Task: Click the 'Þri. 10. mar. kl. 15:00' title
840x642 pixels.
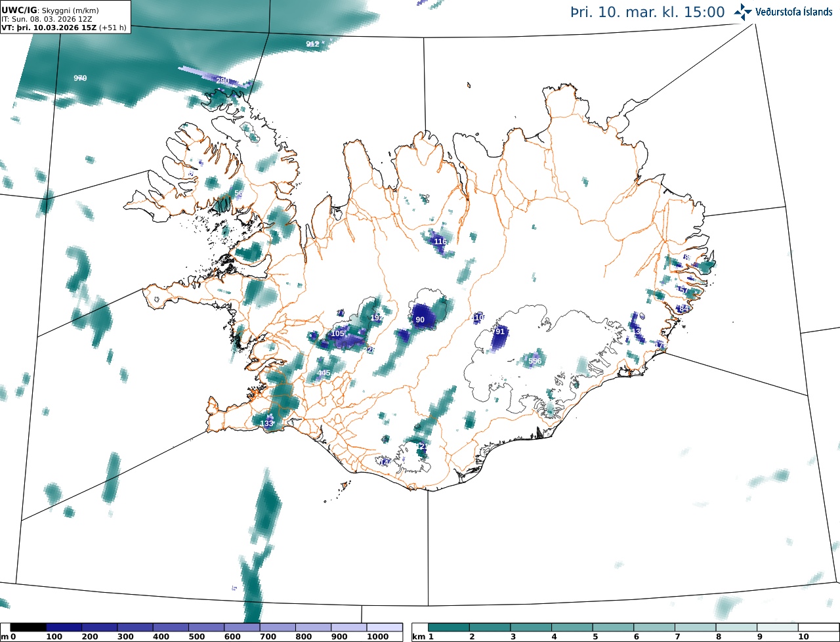Action: 648,12
